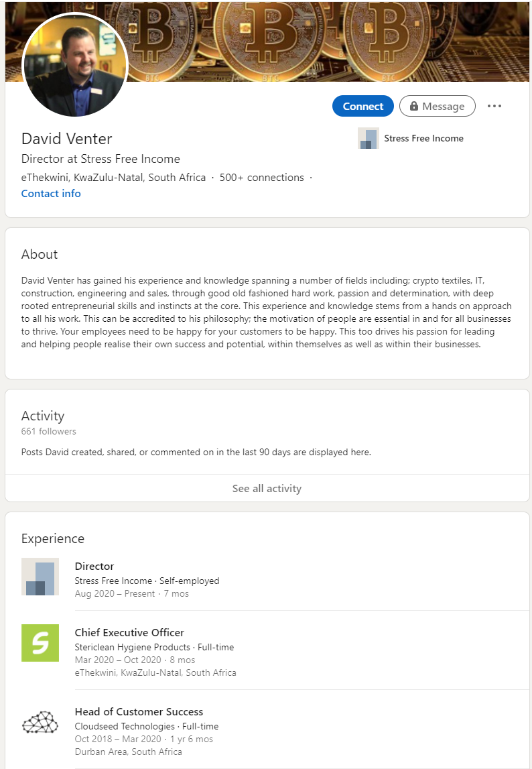The width and height of the screenshot is (532, 769).
Task: Click the Stress Free Income header logo
Action: [368, 138]
